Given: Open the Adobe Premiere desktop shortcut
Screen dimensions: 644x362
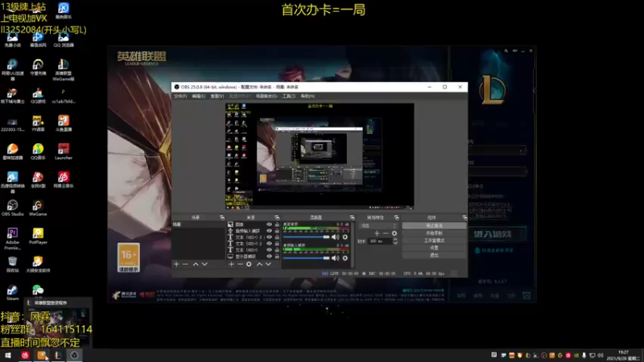Looking at the screenshot, I should (x=12, y=238).
